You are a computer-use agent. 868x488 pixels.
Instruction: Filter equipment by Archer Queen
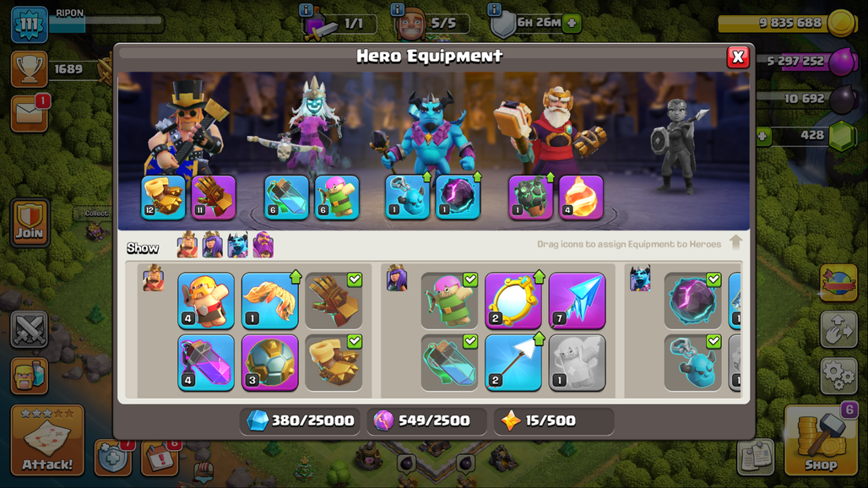point(213,245)
